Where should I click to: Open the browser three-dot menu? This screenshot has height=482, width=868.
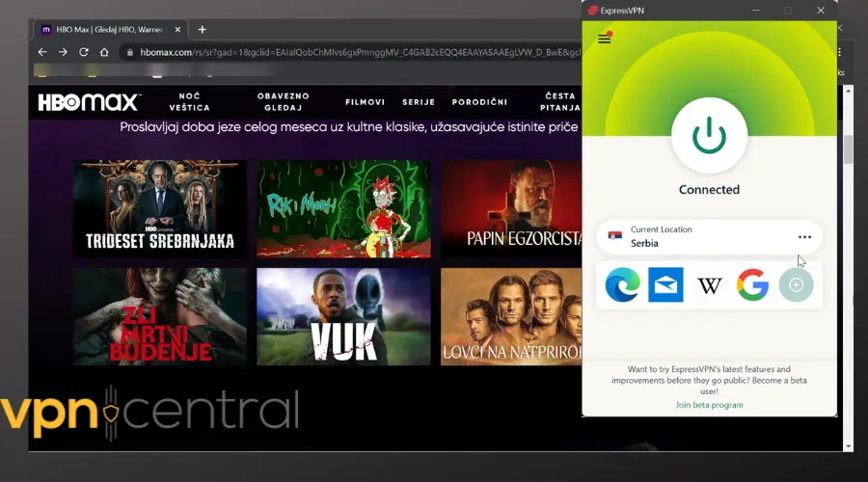[x=840, y=52]
